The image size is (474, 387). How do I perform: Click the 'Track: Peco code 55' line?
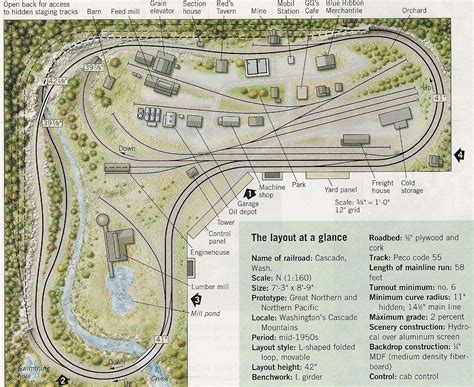[x=405, y=258]
